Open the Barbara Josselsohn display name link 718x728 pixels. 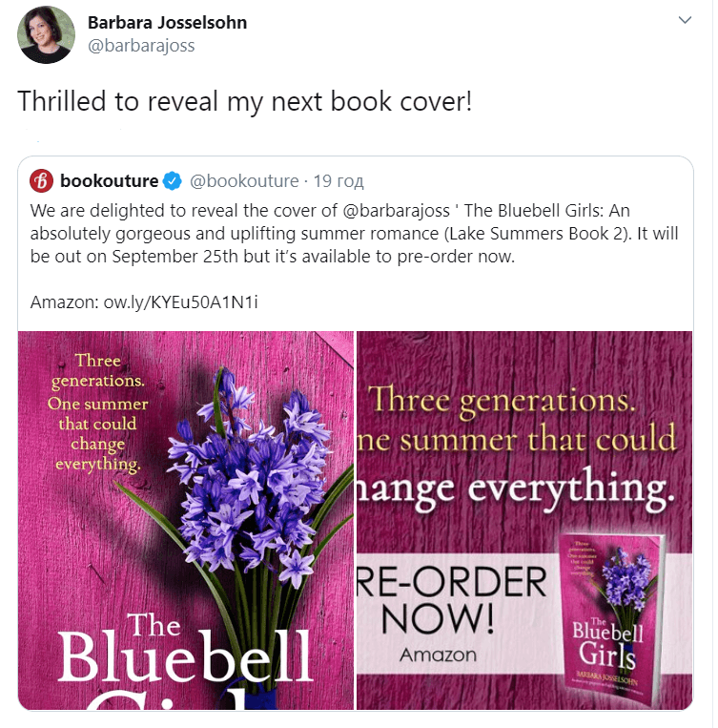(167, 22)
